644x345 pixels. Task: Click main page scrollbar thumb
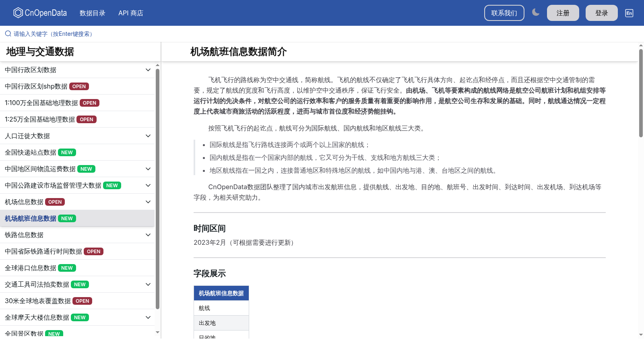coord(641,93)
